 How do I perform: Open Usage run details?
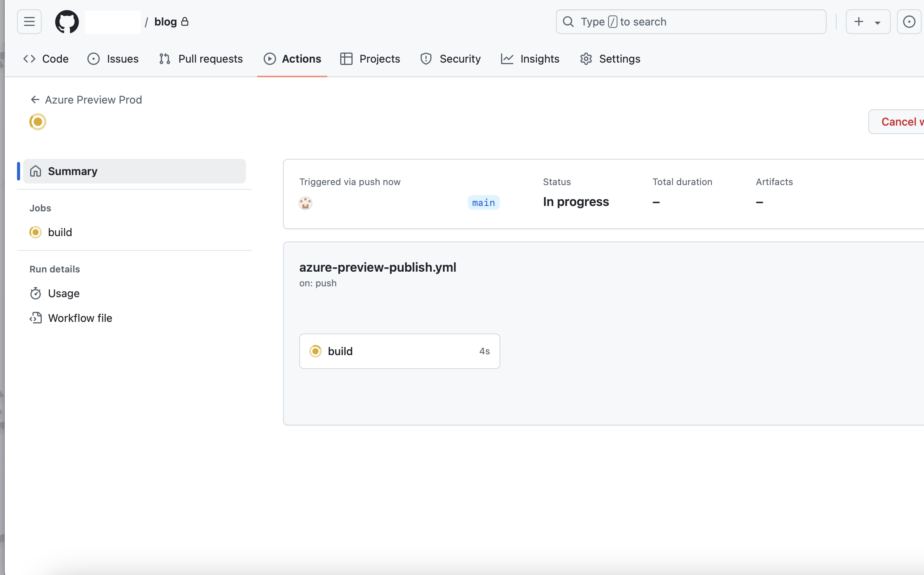click(63, 293)
